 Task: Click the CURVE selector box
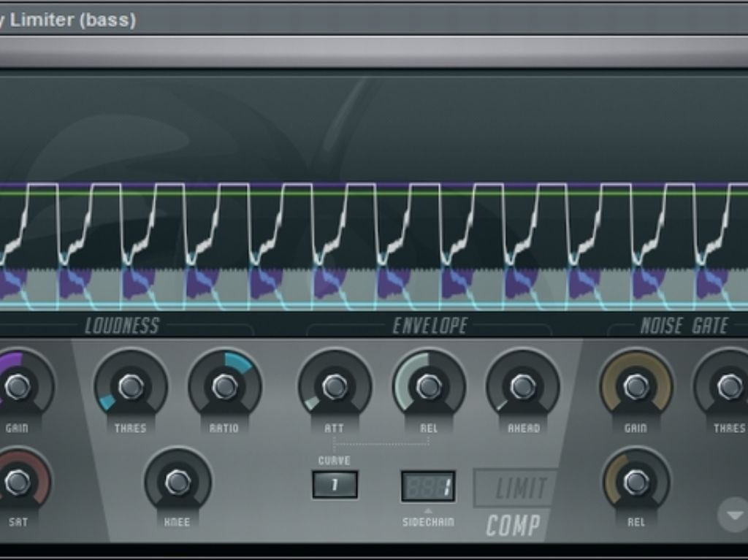tap(335, 485)
